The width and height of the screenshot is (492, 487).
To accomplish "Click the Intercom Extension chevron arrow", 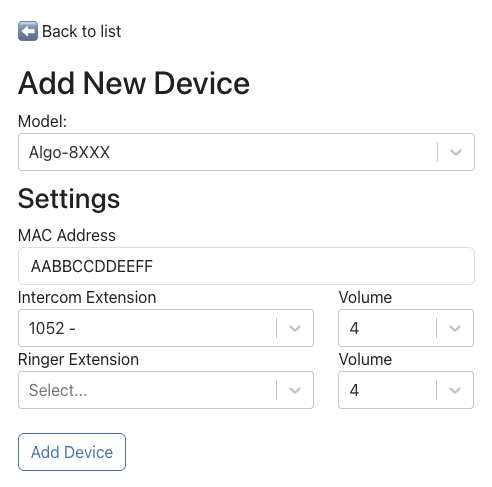I will (295, 328).
